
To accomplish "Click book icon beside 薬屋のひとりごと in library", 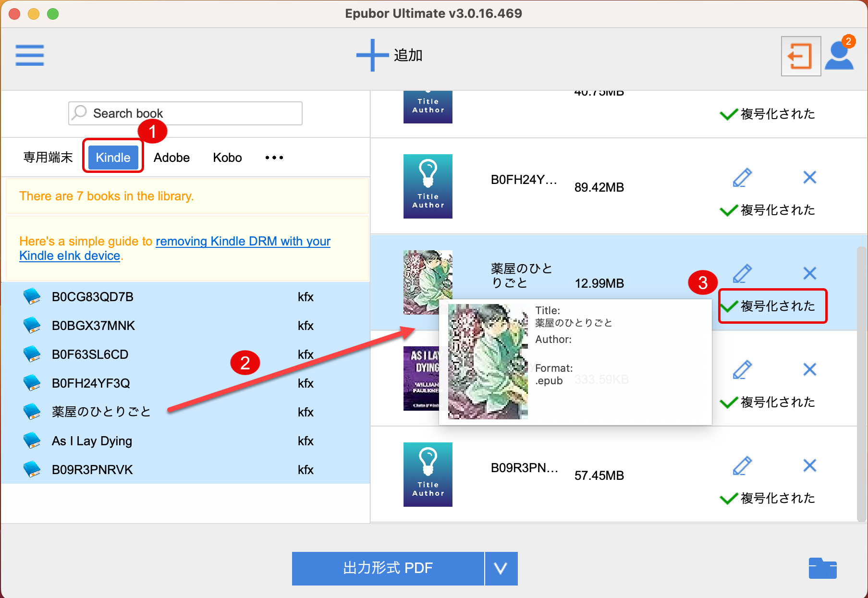I will (32, 412).
